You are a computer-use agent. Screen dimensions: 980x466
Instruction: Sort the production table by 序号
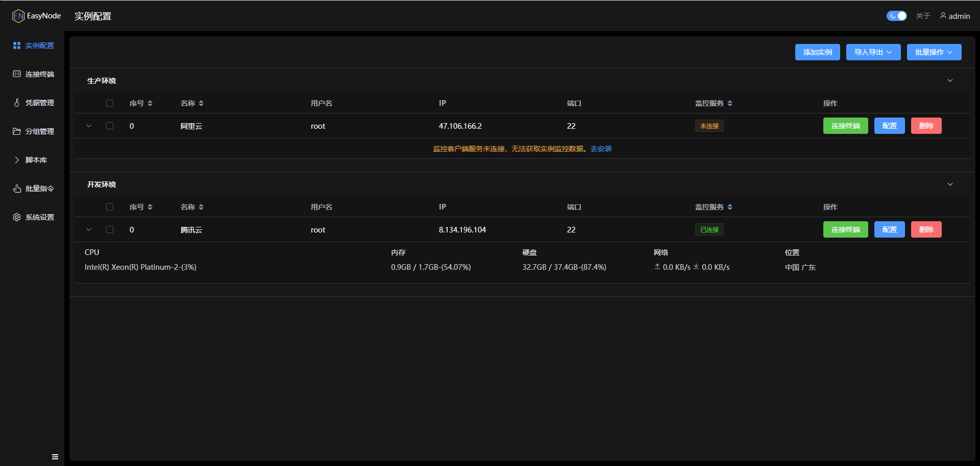(x=150, y=103)
